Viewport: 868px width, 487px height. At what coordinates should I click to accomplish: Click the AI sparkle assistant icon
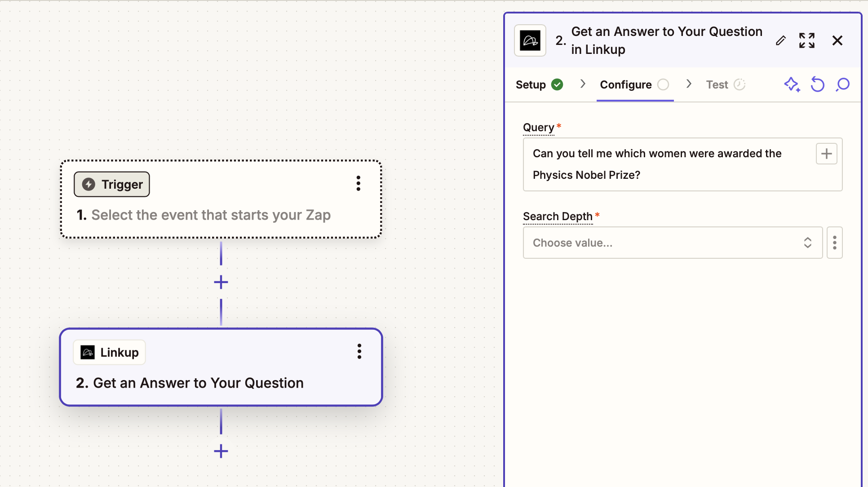pos(792,84)
